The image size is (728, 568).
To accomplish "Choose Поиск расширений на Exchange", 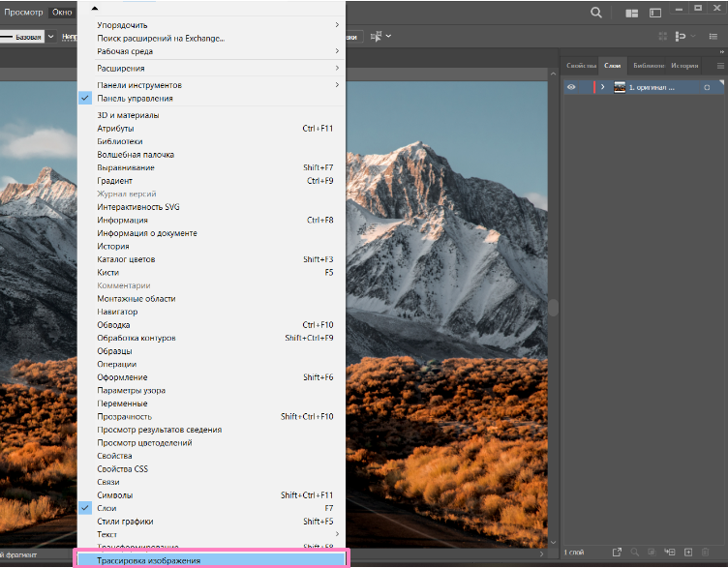I will click(x=161, y=38).
